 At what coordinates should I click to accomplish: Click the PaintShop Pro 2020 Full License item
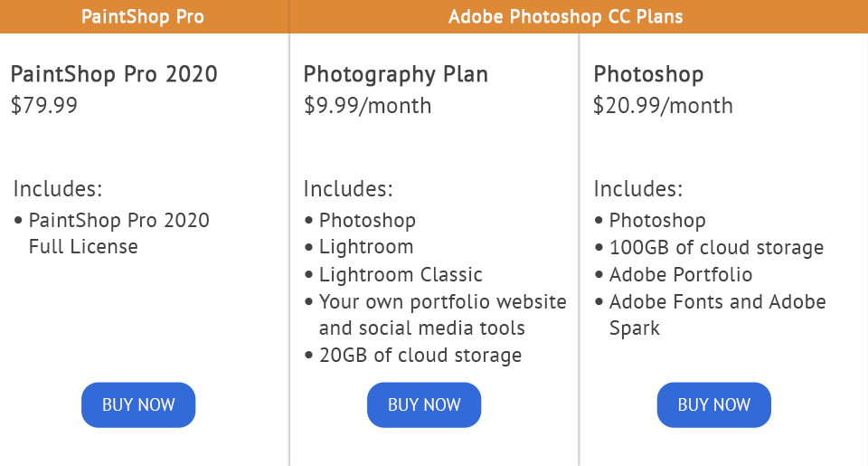click(118, 233)
